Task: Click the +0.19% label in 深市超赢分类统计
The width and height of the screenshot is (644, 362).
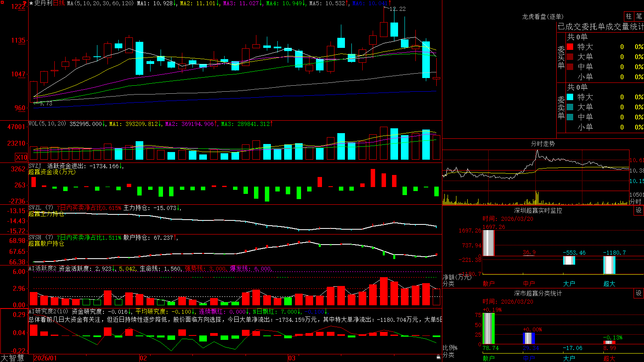Action: (492, 310)
